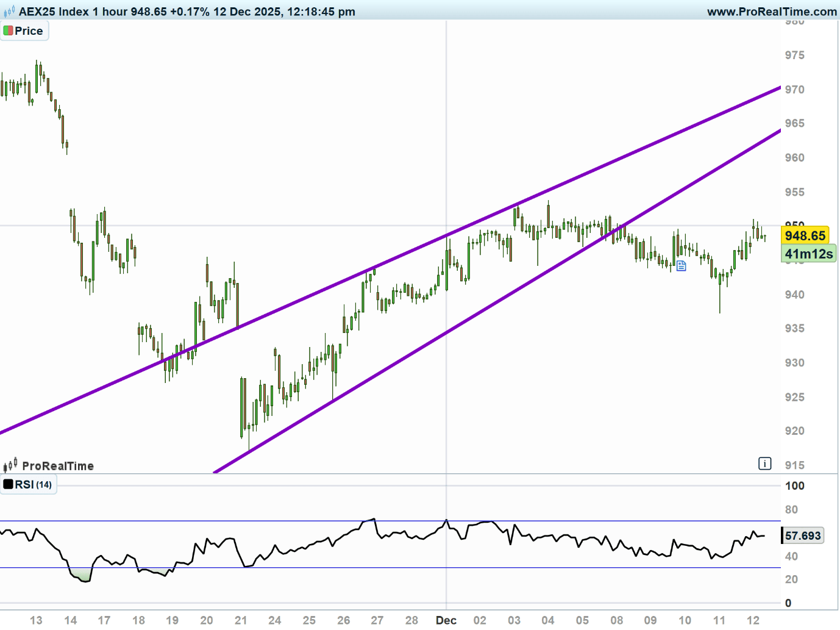This screenshot has height=630, width=840.
Task: Open the www.ProRealTime.com link
Action: click(772, 12)
